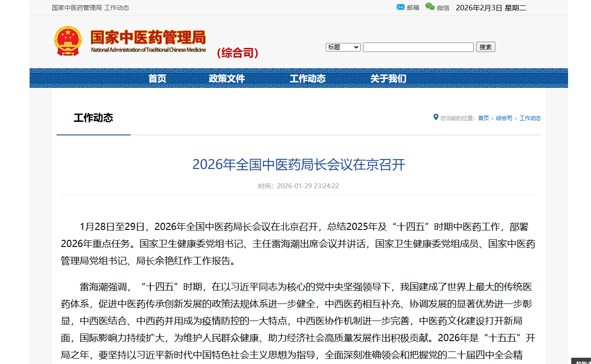Viewport: 591px width, 364px height.
Task: Open the 综合司 breadcrumb link
Action: coord(503,118)
